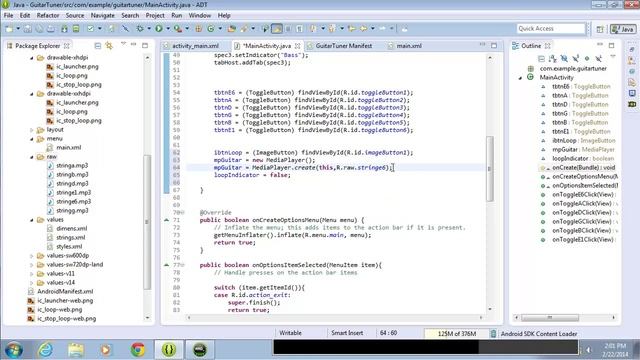
Task: Click the garbage collector trash icon
Action: (493, 333)
